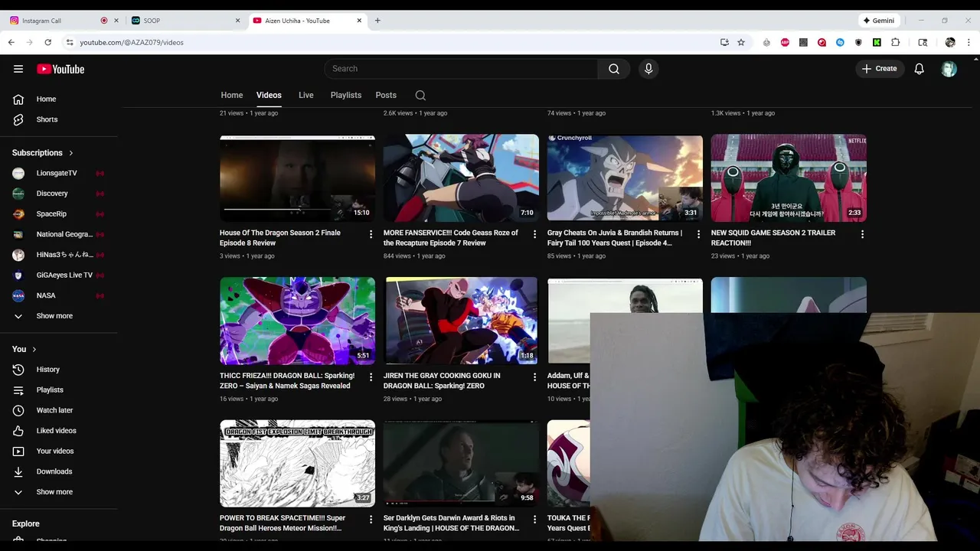The height and width of the screenshot is (551, 980).
Task: Open the YouTube account avatar menu
Action: pos(949,69)
